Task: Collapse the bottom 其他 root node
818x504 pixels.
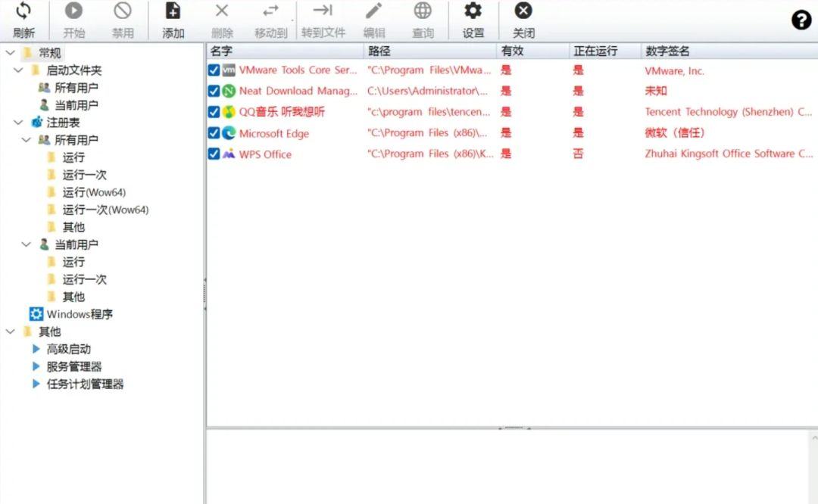Action: (11, 331)
